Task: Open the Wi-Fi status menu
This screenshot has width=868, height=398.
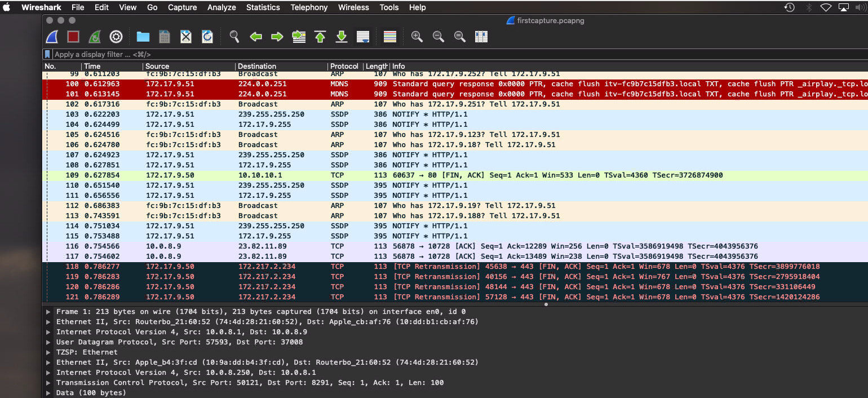Action: tap(826, 7)
